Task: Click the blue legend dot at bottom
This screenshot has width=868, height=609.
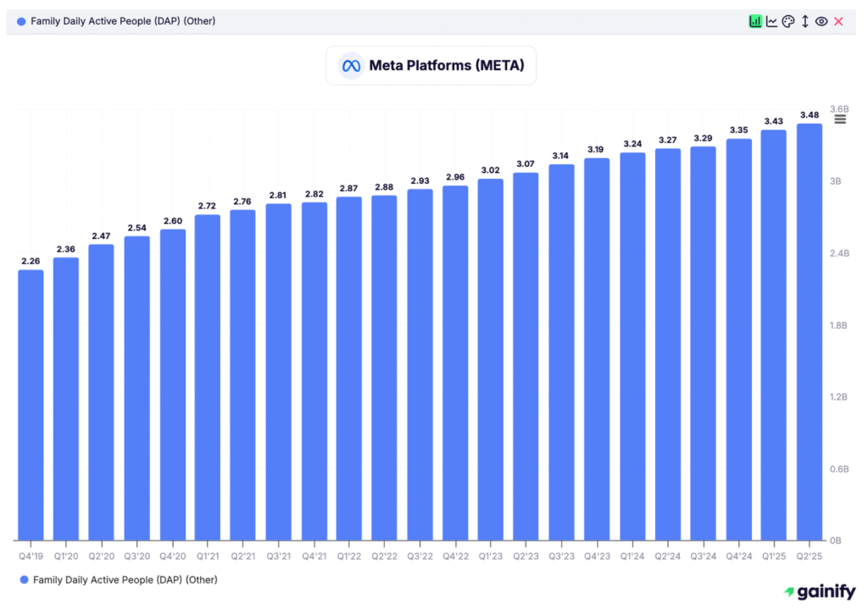Action: (23, 579)
